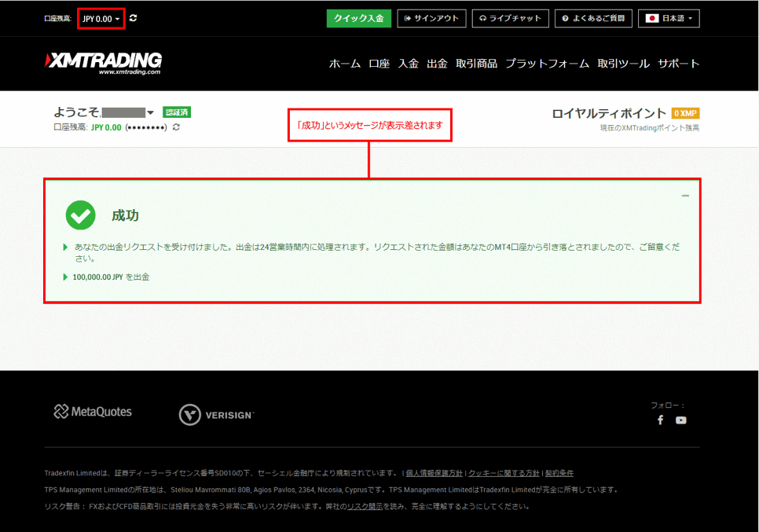
Task: Click the XMTrading logo
Action: 104,63
